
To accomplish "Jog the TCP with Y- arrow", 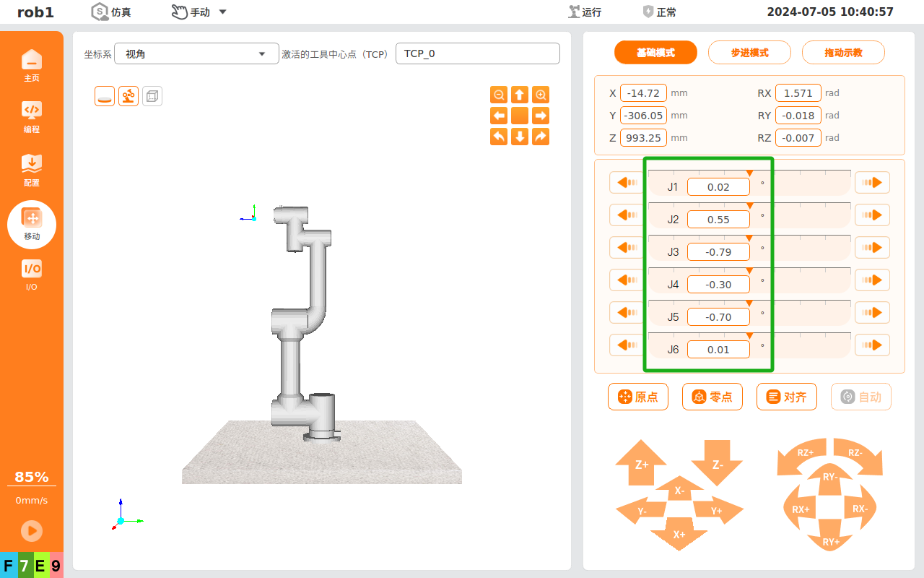I will 642,511.
